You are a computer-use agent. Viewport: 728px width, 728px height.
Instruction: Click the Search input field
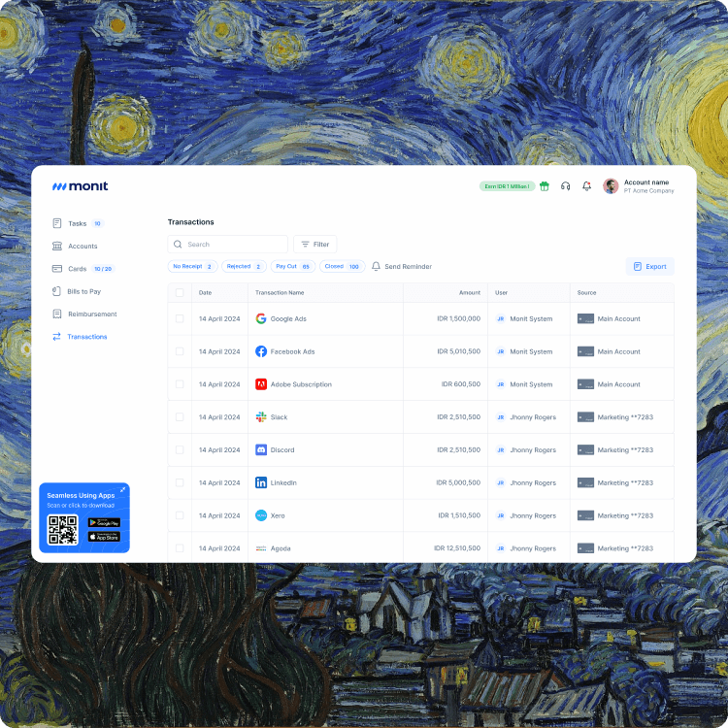click(x=227, y=245)
